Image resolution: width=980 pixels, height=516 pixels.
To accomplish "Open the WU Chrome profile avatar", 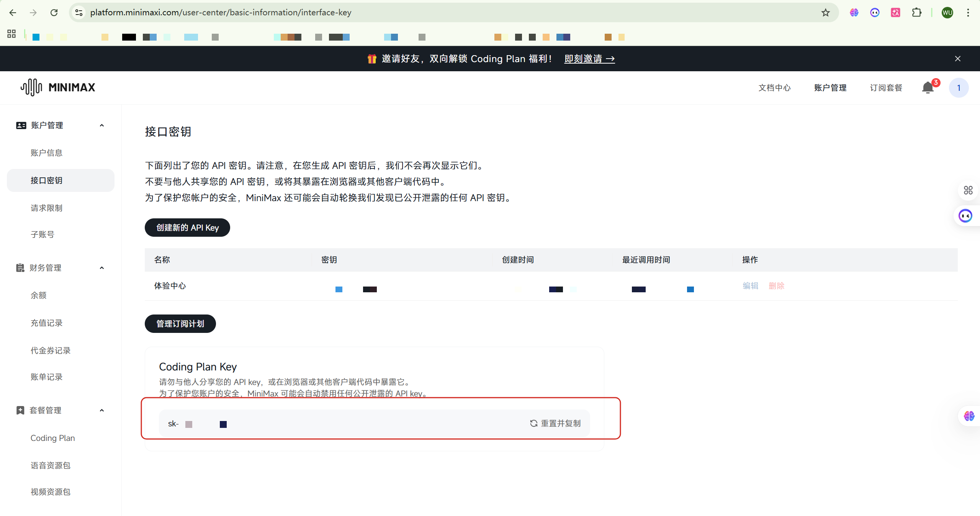I will [947, 13].
